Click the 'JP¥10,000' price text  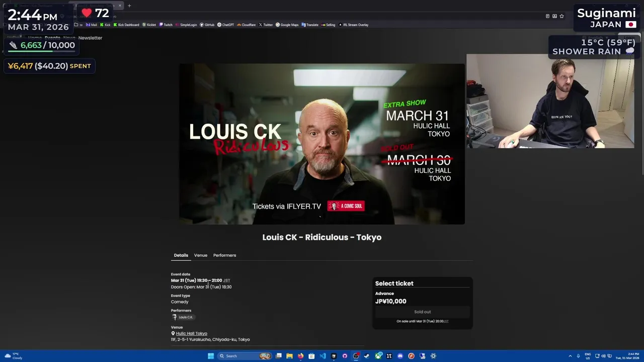coord(390,301)
